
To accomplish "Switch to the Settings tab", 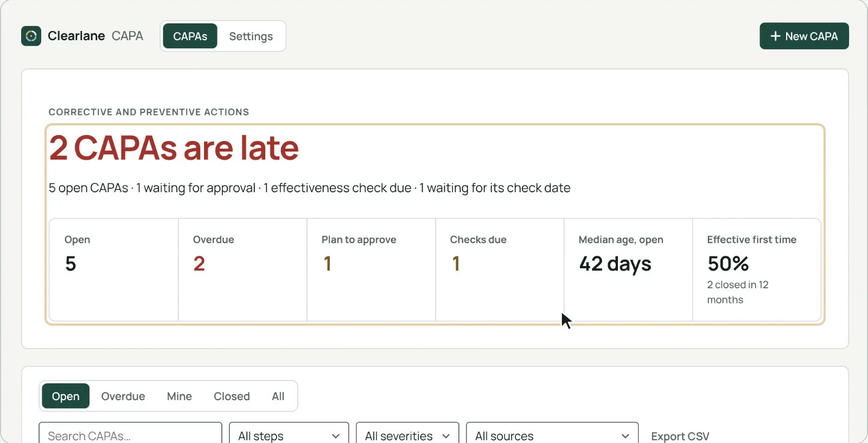I will (x=251, y=36).
